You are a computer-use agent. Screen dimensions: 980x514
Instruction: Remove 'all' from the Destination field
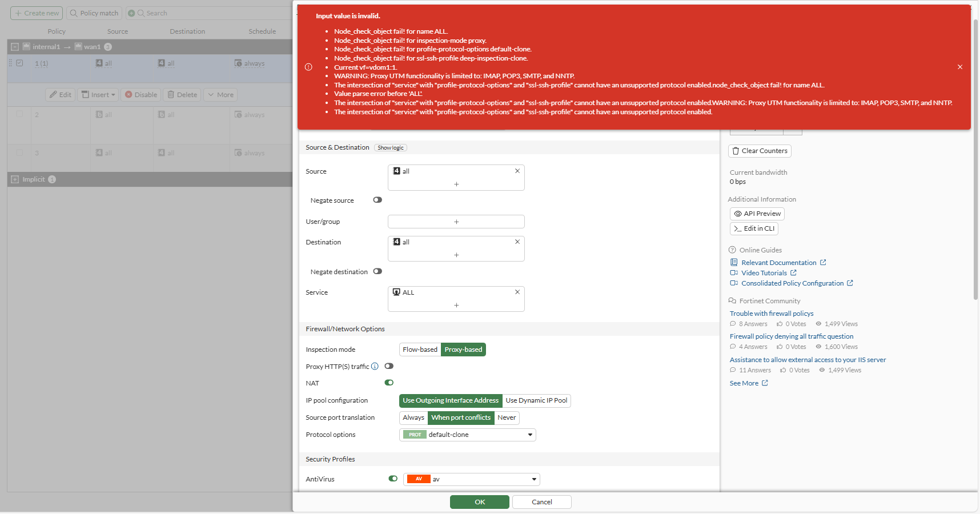tap(517, 242)
